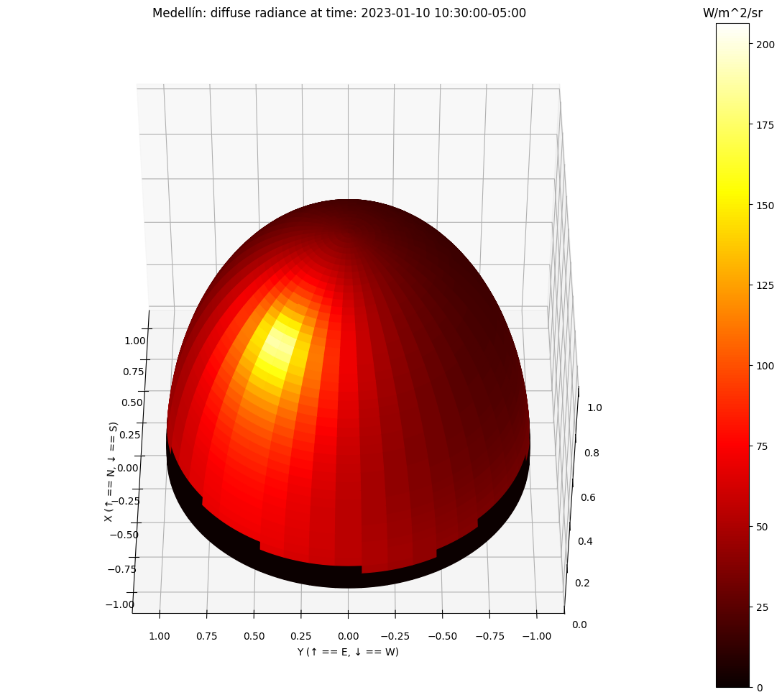Screen dimensions: 782x700
Task: Click the red band of the colorbar near 75
Action: (732, 447)
